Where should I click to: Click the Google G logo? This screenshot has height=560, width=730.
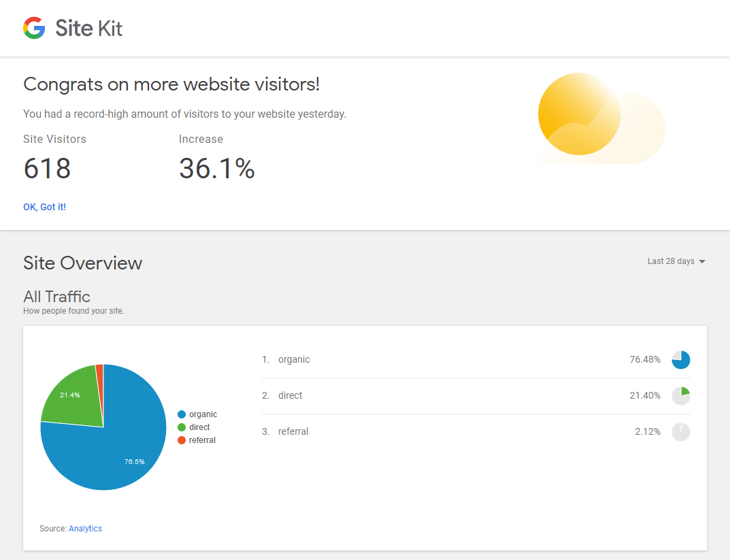click(x=34, y=28)
